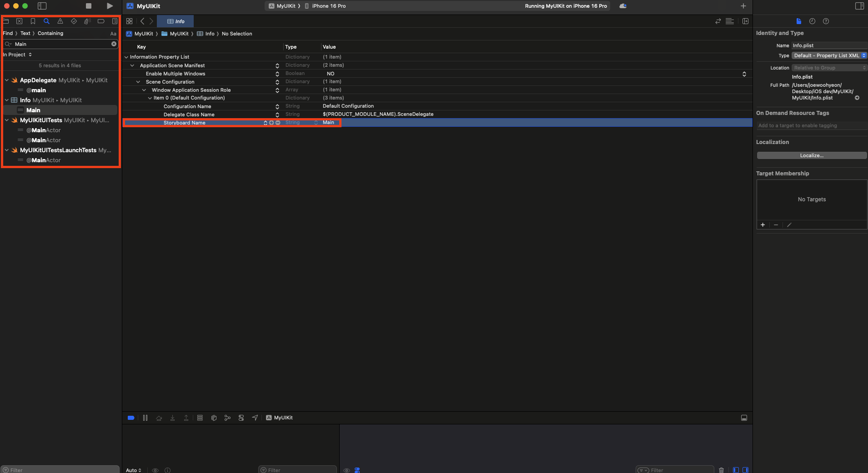Collapse the Info search result group
868x473 pixels.
pos(7,100)
